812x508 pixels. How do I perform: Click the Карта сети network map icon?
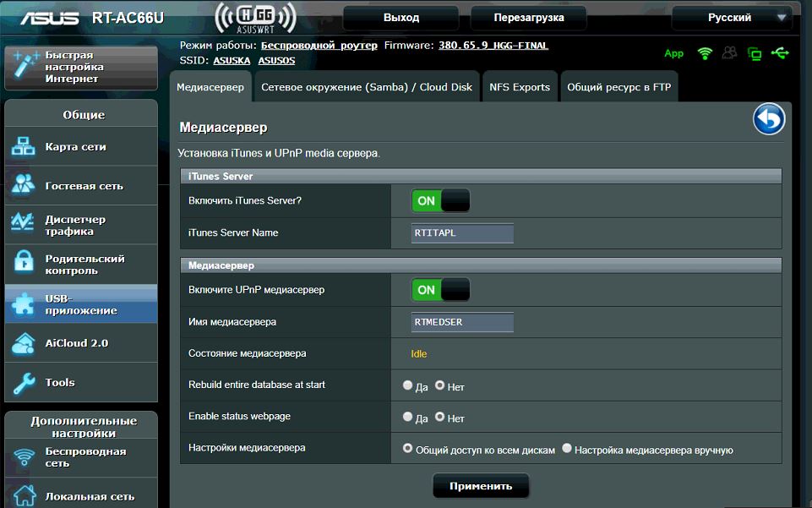coord(24,146)
